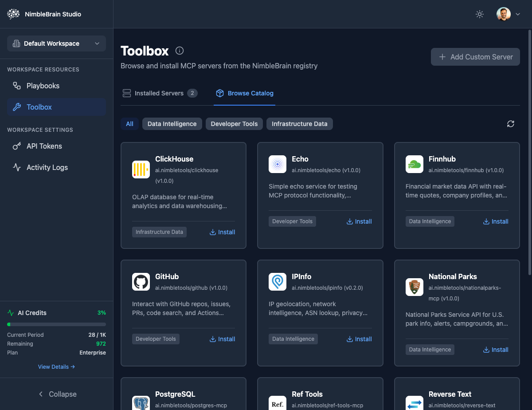Filter by Data Intelligence category
The height and width of the screenshot is (410, 532).
172,124
